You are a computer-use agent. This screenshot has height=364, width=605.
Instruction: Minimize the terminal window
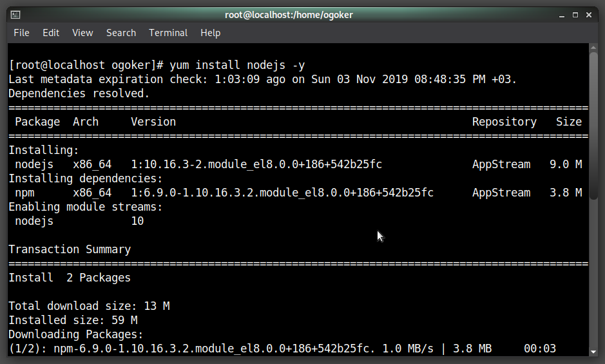tap(562, 15)
